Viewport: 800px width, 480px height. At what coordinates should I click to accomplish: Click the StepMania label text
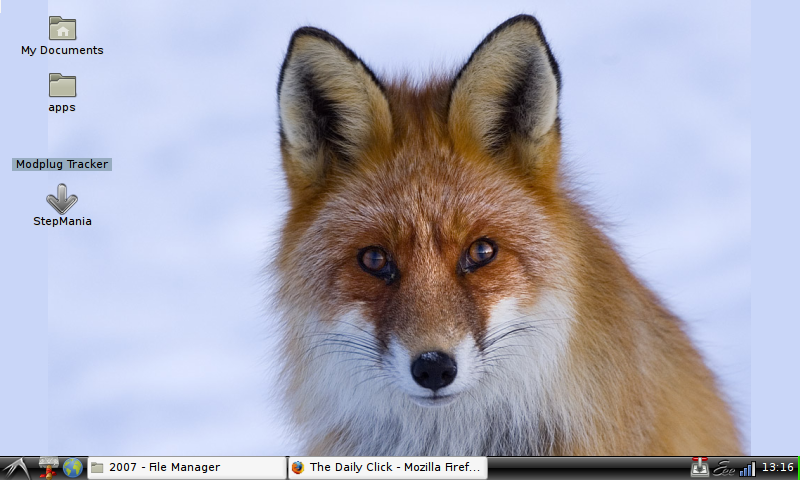tap(62, 221)
